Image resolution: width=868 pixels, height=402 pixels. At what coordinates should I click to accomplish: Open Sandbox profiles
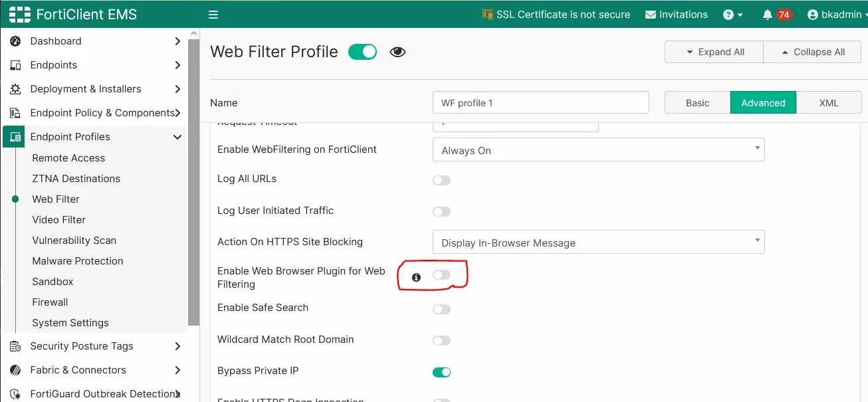[x=53, y=282]
